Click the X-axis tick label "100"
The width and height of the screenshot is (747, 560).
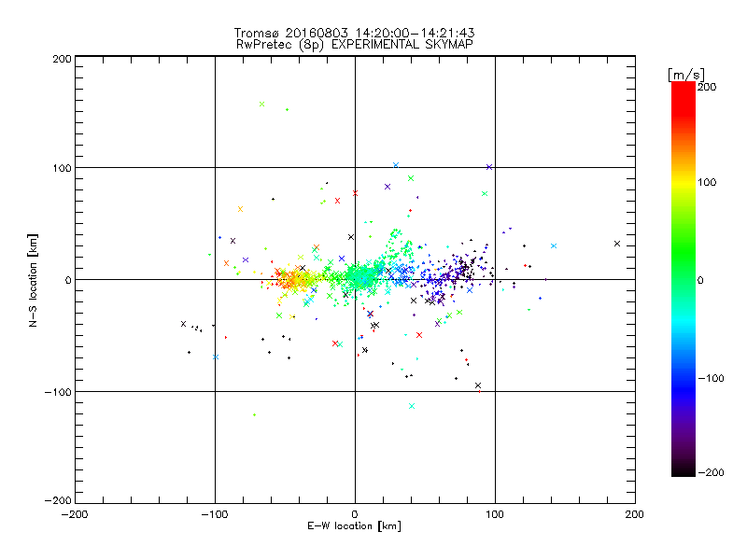click(x=495, y=514)
